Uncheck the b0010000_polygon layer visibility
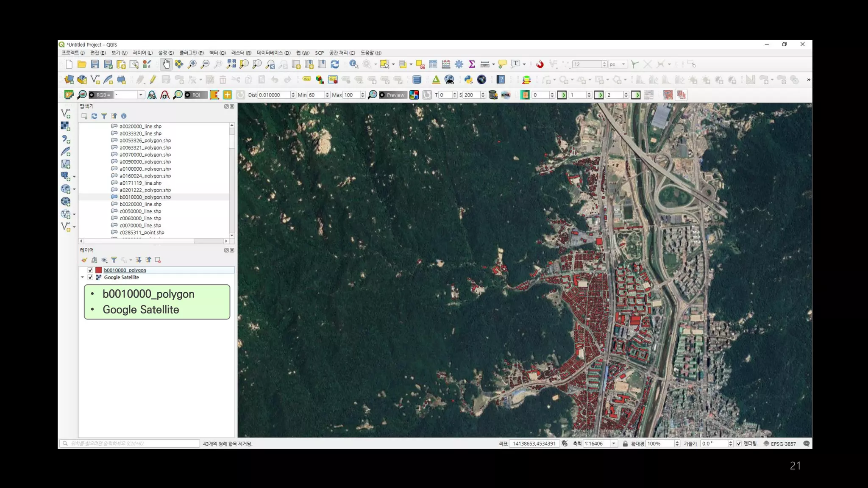 (x=90, y=270)
